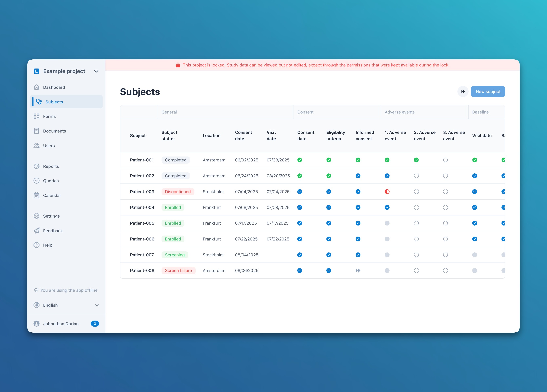The height and width of the screenshot is (392, 547).
Task: Open the Help question mark icon
Action: pos(36,245)
